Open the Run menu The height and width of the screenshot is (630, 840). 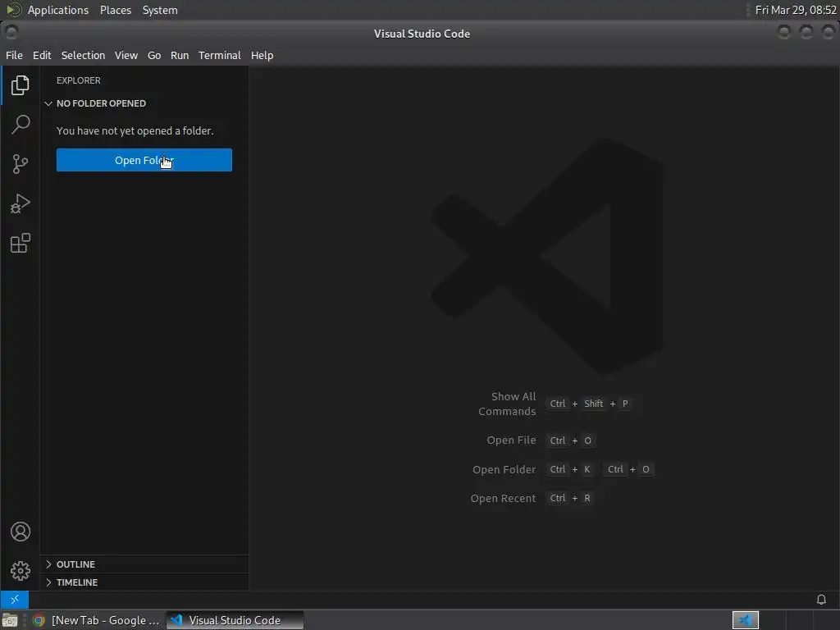click(180, 55)
